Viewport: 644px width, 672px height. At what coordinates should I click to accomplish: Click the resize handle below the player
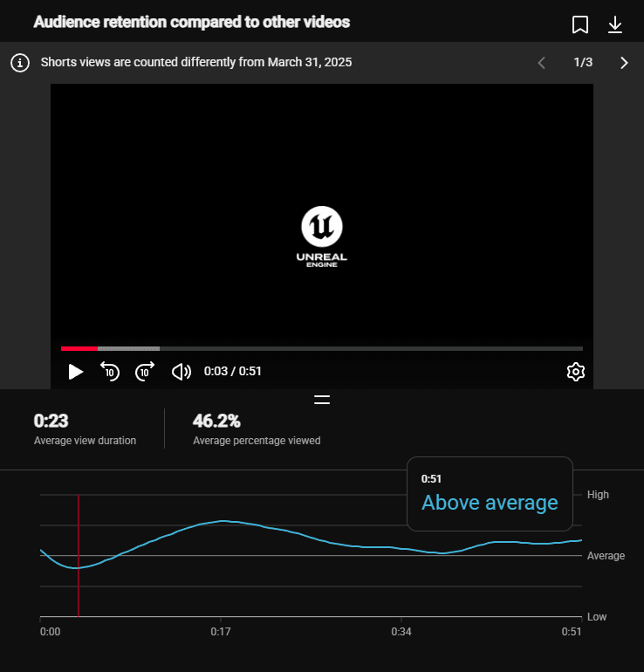pos(322,400)
